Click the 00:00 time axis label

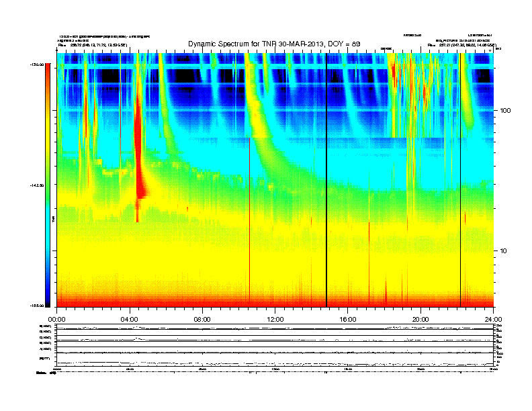coord(56,320)
